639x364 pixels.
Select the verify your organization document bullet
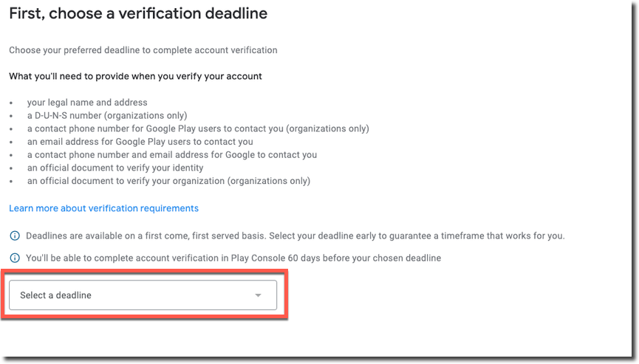(x=168, y=180)
